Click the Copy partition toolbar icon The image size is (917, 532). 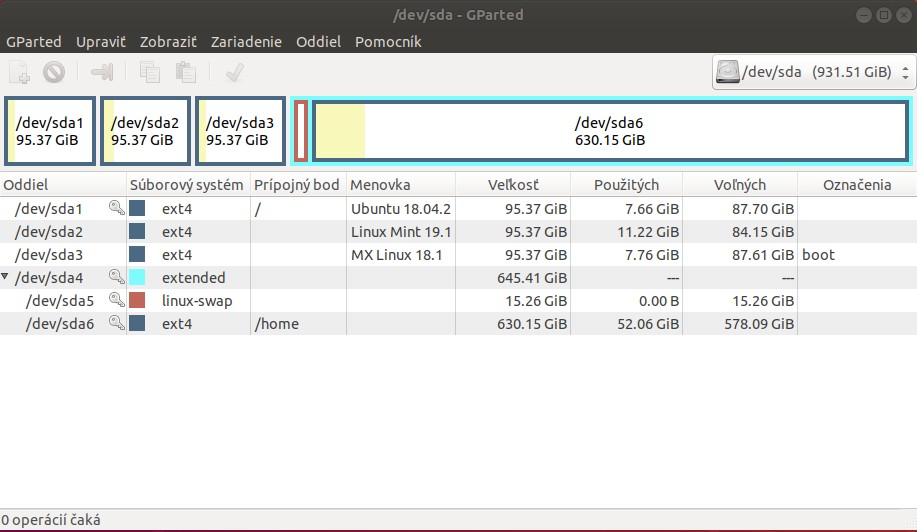pos(150,72)
